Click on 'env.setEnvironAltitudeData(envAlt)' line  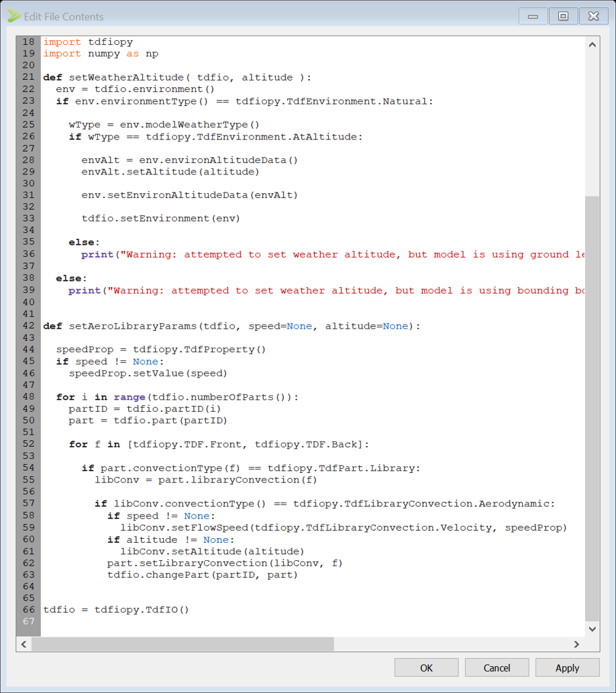[x=190, y=195]
